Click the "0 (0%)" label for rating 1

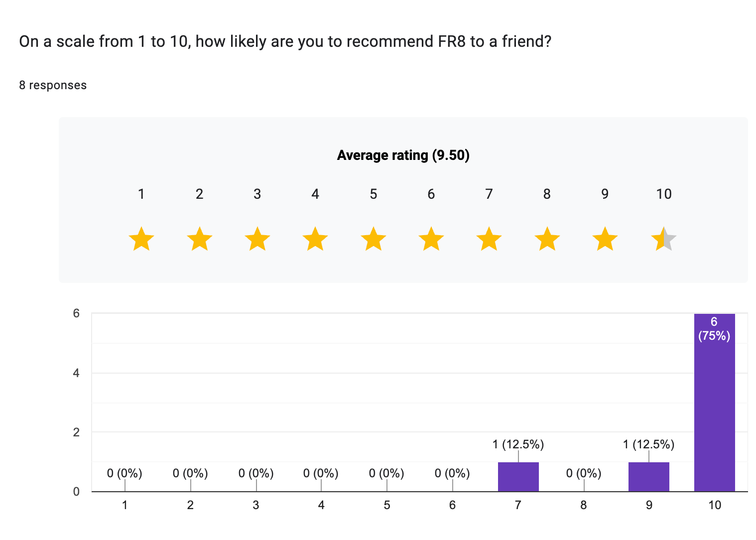(125, 473)
